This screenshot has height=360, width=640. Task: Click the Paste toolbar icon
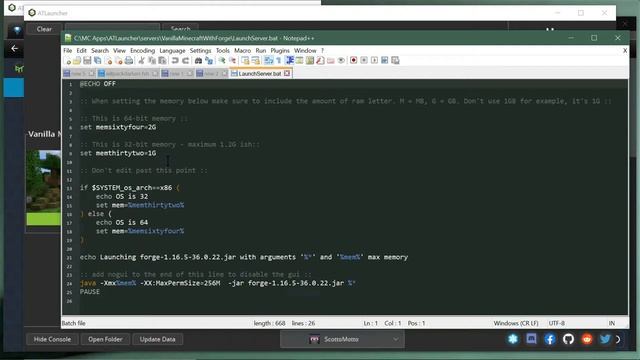click(x=162, y=61)
